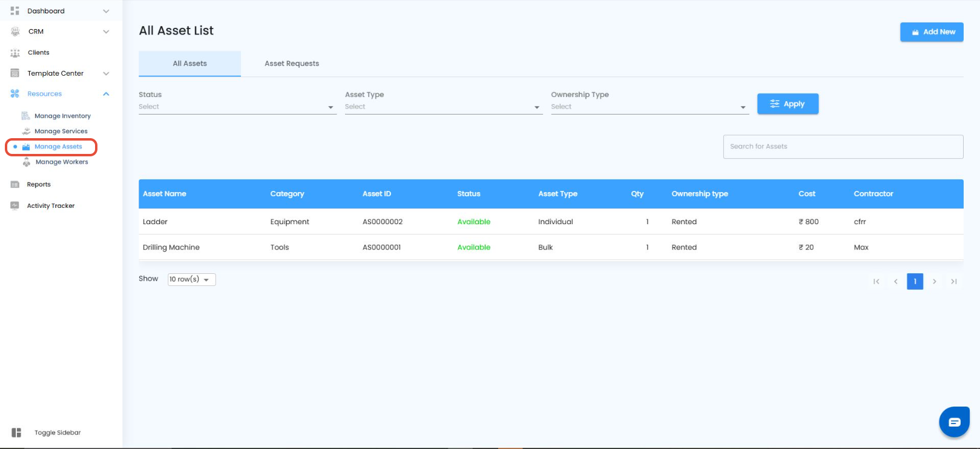Viewport: 980px width, 449px height.
Task: Click the Dashboard grid icon
Action: point(15,11)
